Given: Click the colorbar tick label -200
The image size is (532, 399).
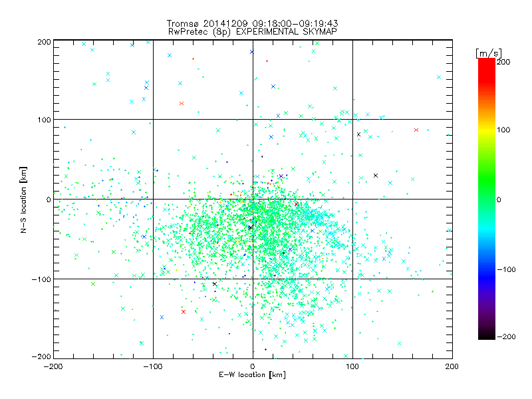Looking at the screenshot, I should coord(506,336).
